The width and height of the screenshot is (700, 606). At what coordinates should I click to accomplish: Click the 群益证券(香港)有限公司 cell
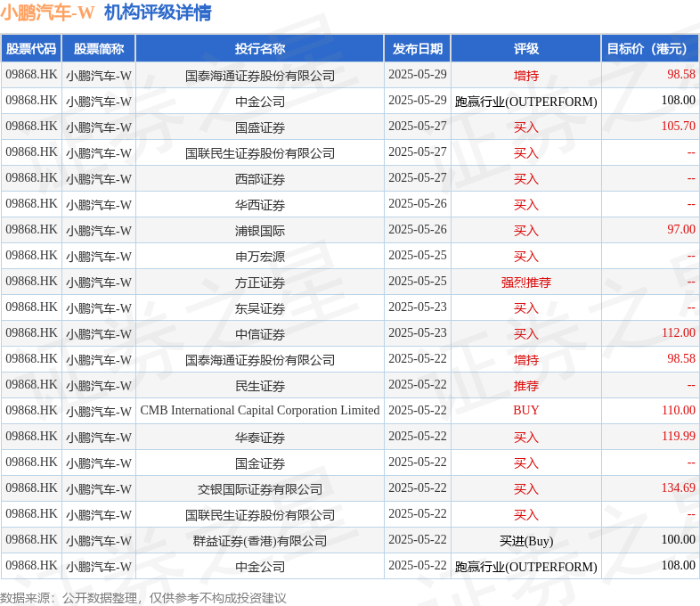pyautogui.click(x=260, y=541)
